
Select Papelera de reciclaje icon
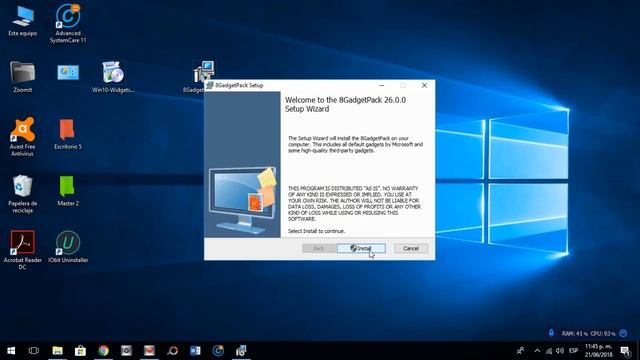22,194
